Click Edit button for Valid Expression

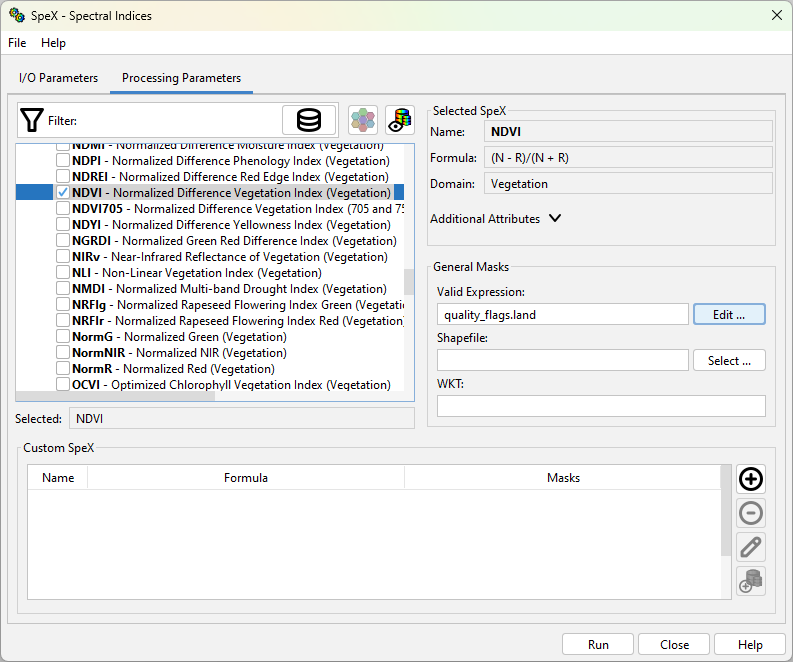729,314
